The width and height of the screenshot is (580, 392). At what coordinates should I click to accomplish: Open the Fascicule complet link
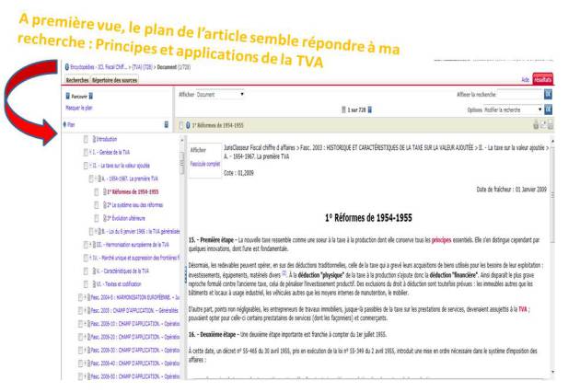click(x=203, y=163)
